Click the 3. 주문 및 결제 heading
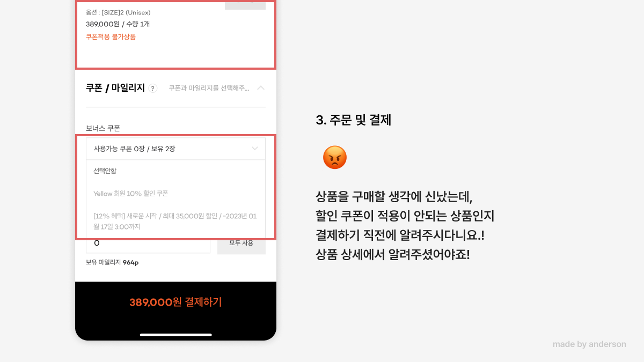The width and height of the screenshot is (644, 362). [354, 120]
